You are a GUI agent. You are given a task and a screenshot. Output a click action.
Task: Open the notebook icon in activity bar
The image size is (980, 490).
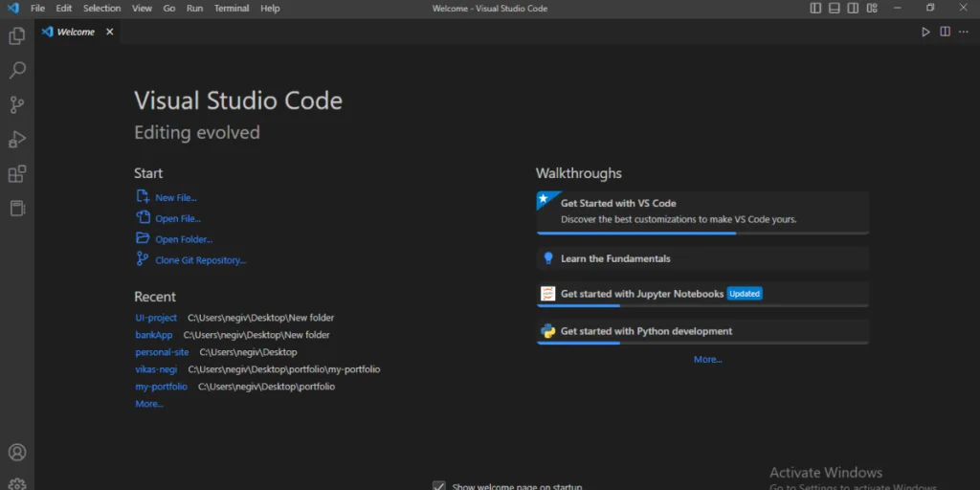pos(17,208)
